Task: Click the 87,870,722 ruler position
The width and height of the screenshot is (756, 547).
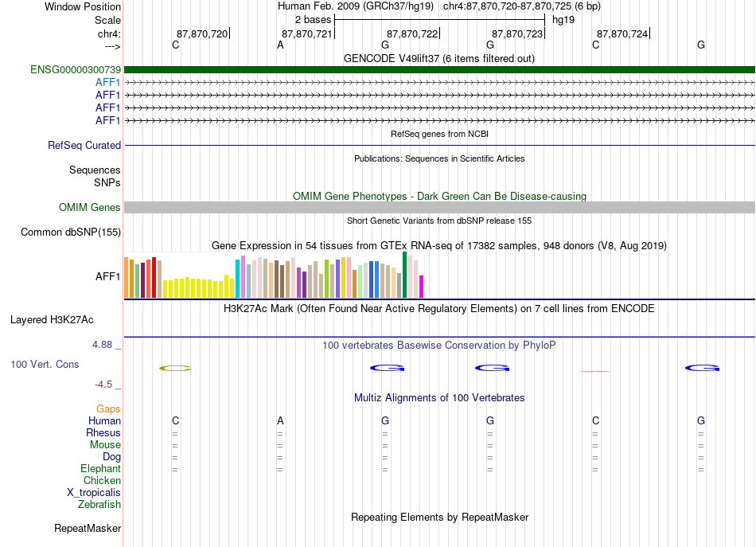Action: pyautogui.click(x=412, y=33)
